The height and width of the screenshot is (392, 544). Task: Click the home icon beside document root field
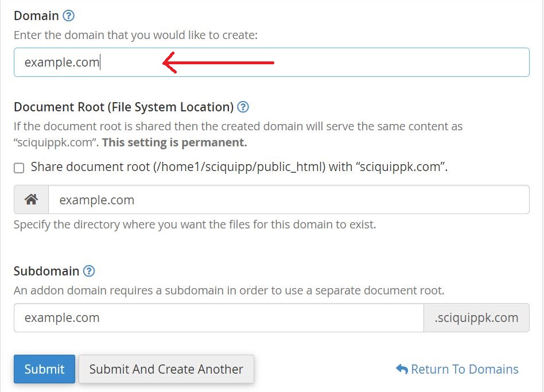coord(31,199)
